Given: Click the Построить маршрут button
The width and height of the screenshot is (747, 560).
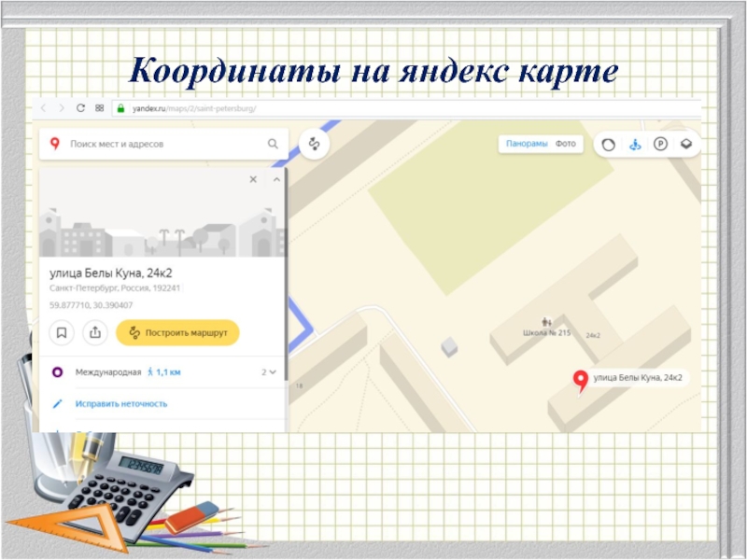Looking at the screenshot, I should pyautogui.click(x=177, y=332).
